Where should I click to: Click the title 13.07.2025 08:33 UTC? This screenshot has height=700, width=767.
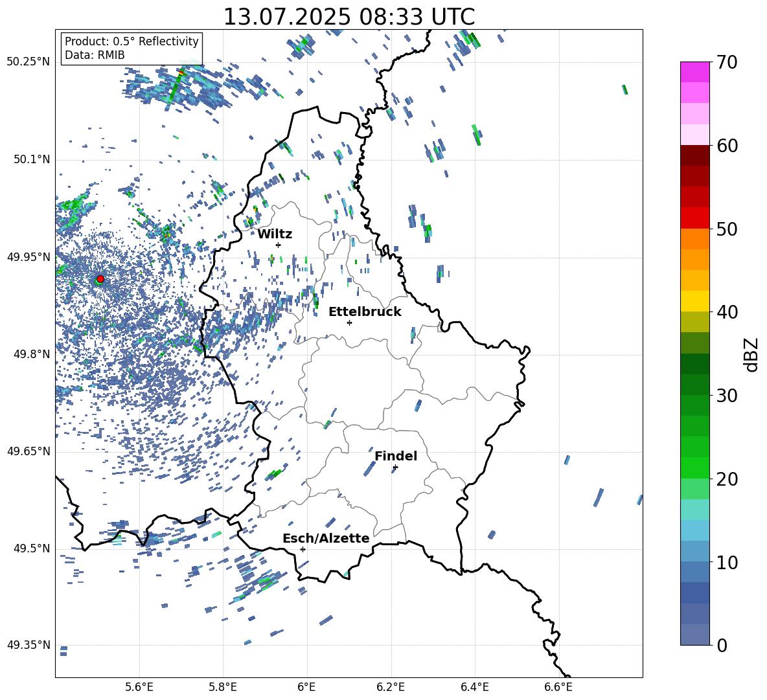click(x=349, y=17)
